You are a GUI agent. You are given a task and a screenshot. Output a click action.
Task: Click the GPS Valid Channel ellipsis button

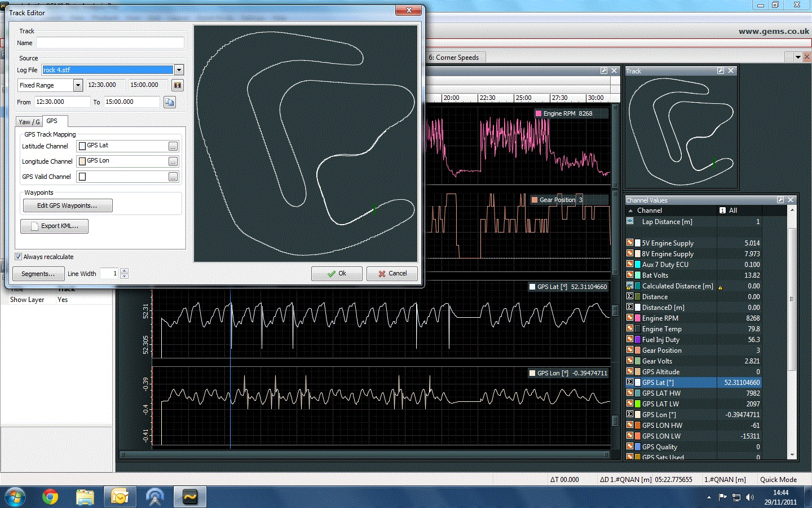(x=173, y=177)
